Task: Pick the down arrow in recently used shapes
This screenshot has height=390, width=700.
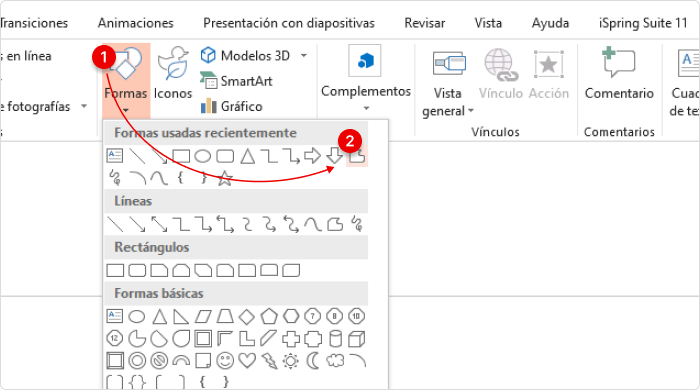Action: [334, 156]
